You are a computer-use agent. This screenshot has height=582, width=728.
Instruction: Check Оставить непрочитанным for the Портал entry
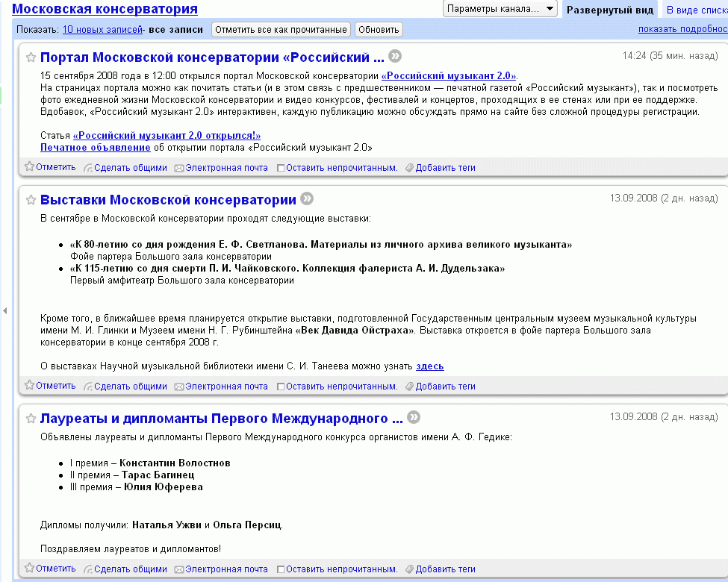pyautogui.click(x=281, y=169)
